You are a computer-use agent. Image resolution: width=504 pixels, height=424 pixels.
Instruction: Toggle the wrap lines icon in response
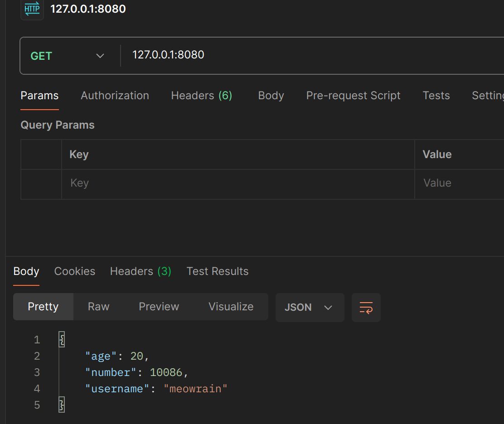[x=366, y=308]
